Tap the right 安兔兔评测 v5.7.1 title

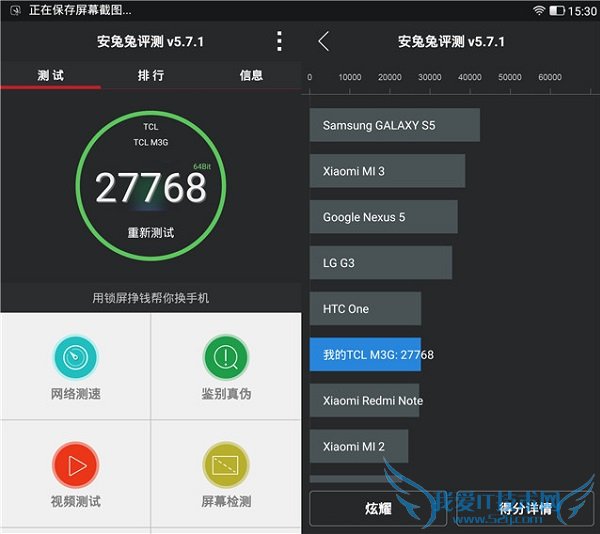451,41
